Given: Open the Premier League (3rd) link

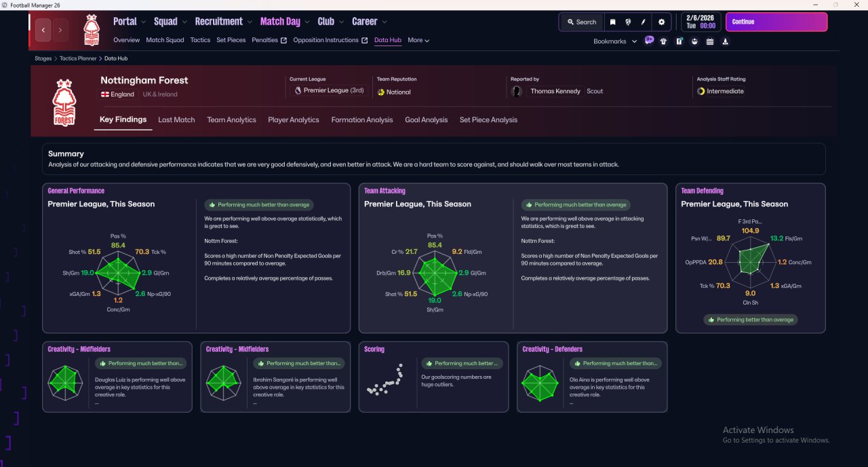Looking at the screenshot, I should [x=329, y=90].
